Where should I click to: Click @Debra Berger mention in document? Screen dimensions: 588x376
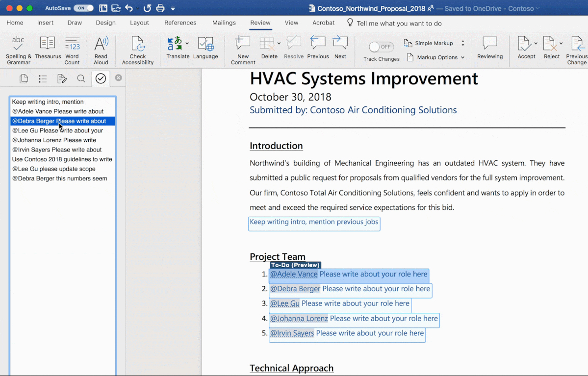pyautogui.click(x=295, y=289)
